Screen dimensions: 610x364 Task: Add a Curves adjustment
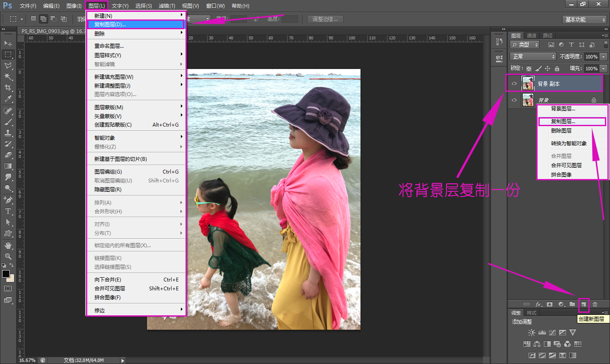tap(552, 333)
